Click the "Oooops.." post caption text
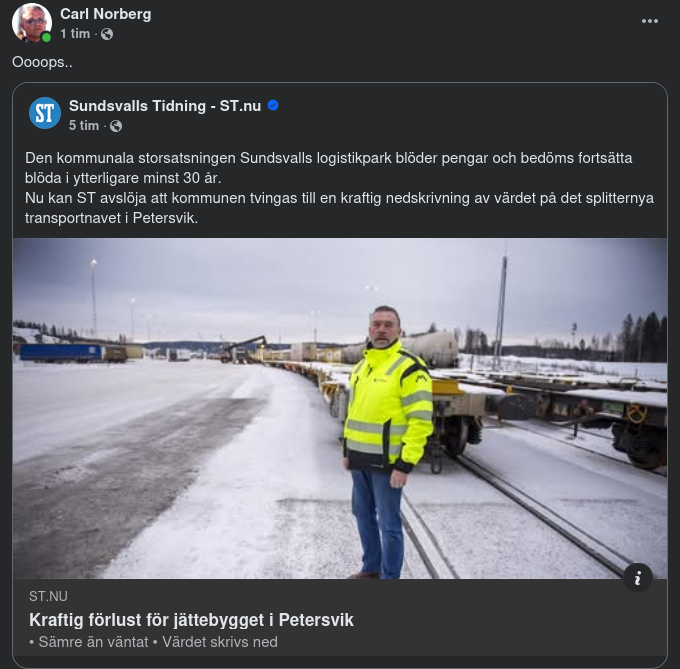 click(x=42, y=62)
